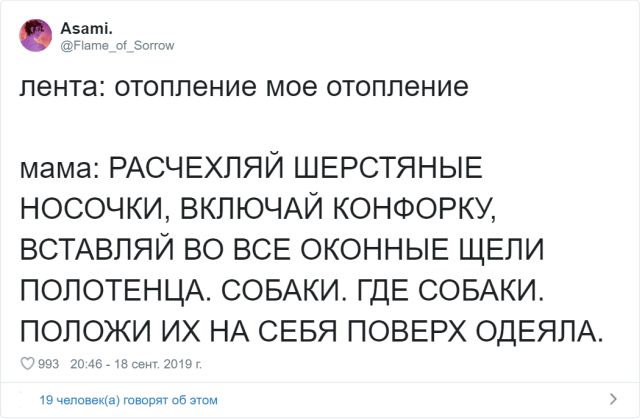Click the @Flame_of_Sorrow handle
Image resolution: width=640 pixels, height=419 pixels.
pyautogui.click(x=119, y=45)
